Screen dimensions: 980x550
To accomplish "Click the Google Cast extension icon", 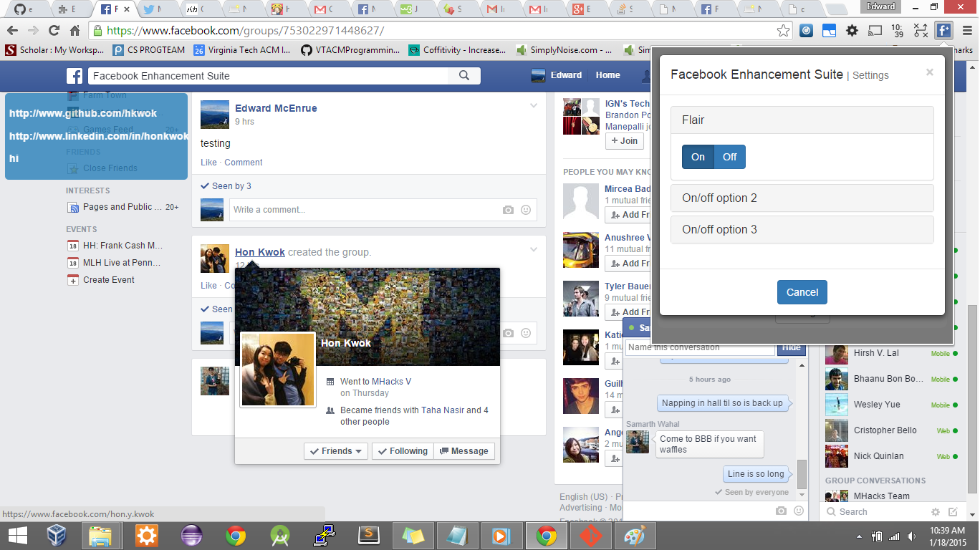I will click(875, 31).
